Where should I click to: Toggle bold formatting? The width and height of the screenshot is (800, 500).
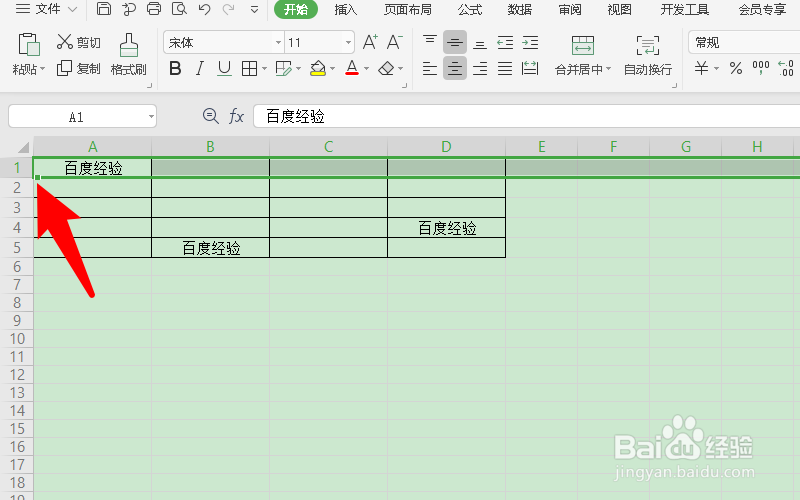[175, 68]
